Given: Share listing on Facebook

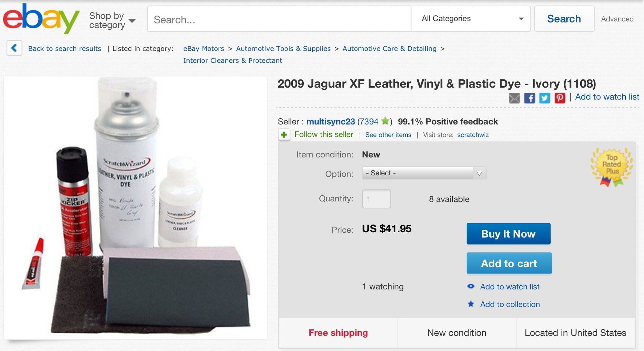Looking at the screenshot, I should (x=529, y=98).
